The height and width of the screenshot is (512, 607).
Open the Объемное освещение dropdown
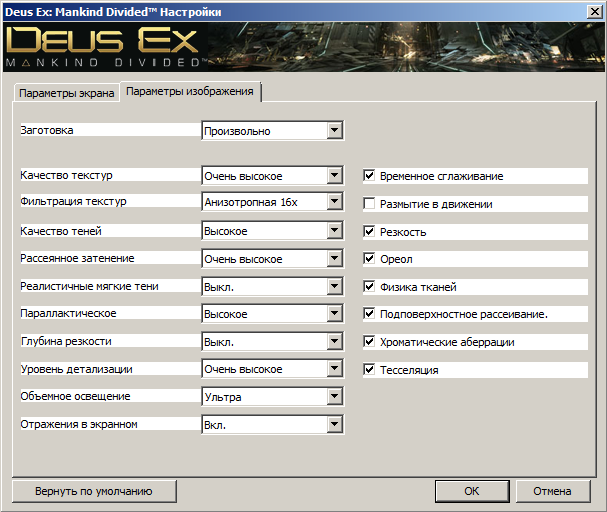[273, 397]
